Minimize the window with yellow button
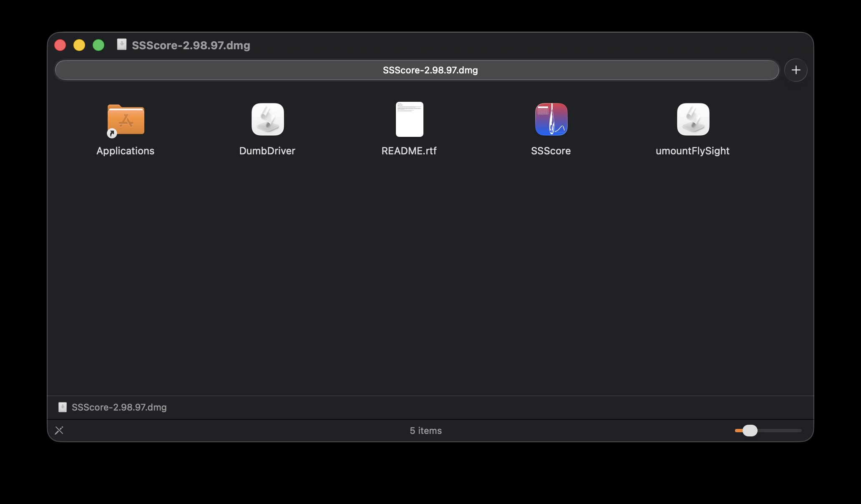Image resolution: width=861 pixels, height=504 pixels. 79,45
